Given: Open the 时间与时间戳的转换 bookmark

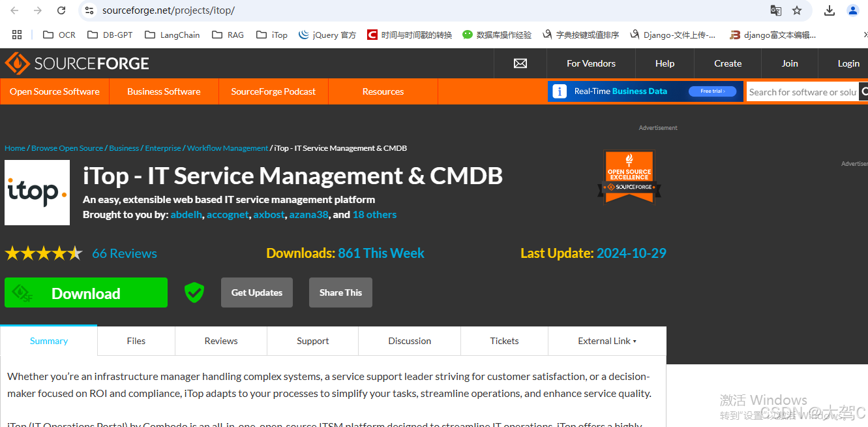Looking at the screenshot, I should (x=410, y=35).
